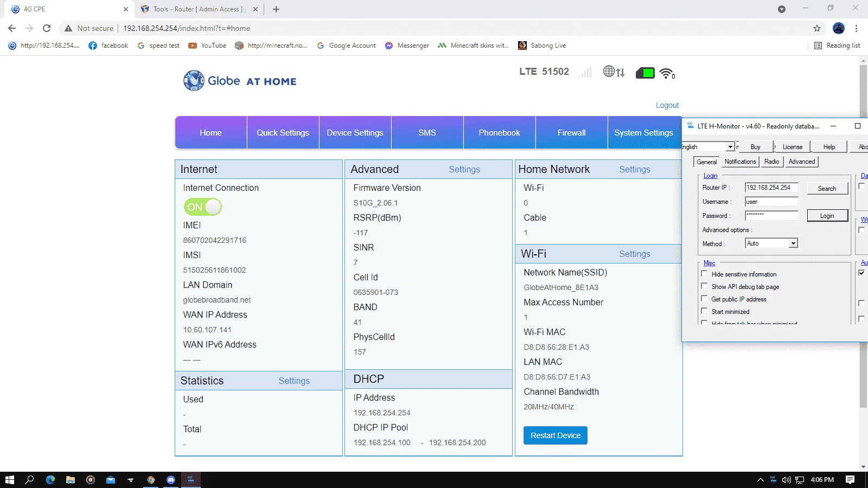The width and height of the screenshot is (868, 488).
Task: Open the Messenger bookmark
Action: pyautogui.click(x=407, y=46)
